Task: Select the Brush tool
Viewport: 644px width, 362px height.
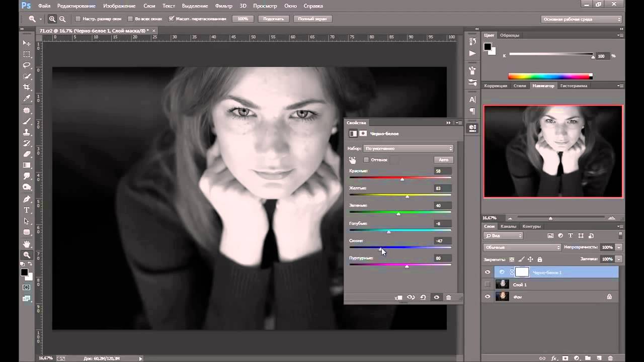Action: (x=27, y=121)
